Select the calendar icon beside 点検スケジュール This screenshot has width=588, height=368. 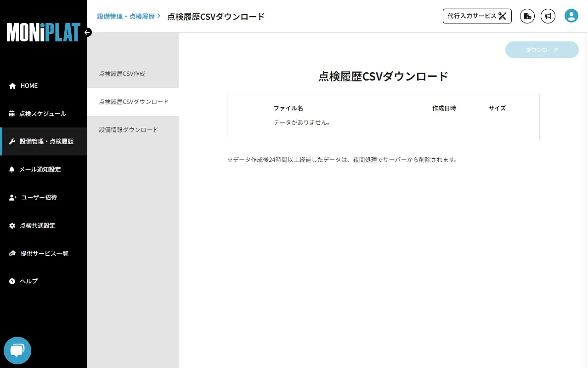click(11, 114)
